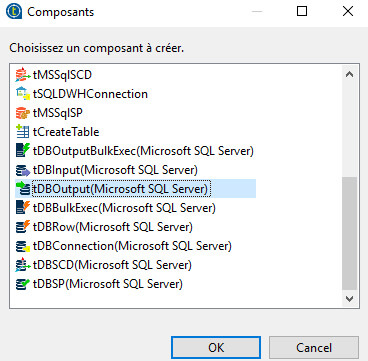This screenshot has height=361, width=368.
Task: Click the tDBSCD component icon
Action: point(23,265)
